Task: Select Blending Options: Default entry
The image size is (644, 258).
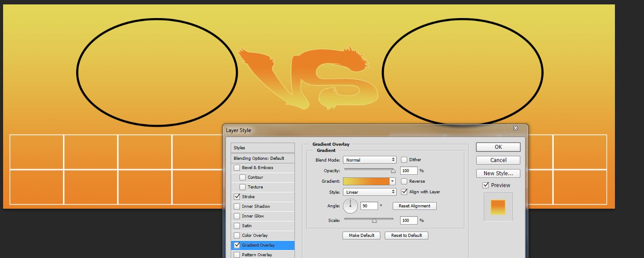Action: [259, 158]
